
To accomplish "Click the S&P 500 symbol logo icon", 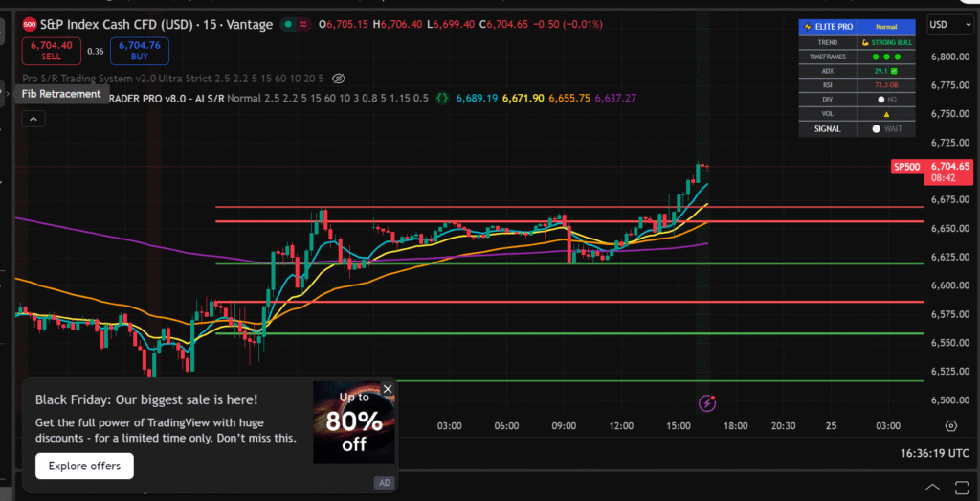I will 30,24.
